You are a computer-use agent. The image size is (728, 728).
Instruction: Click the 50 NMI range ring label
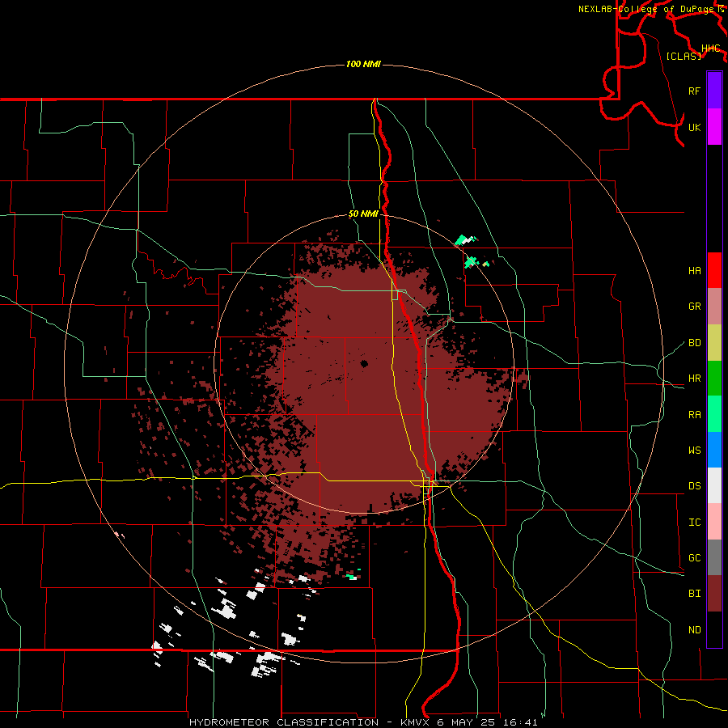pyautogui.click(x=363, y=214)
